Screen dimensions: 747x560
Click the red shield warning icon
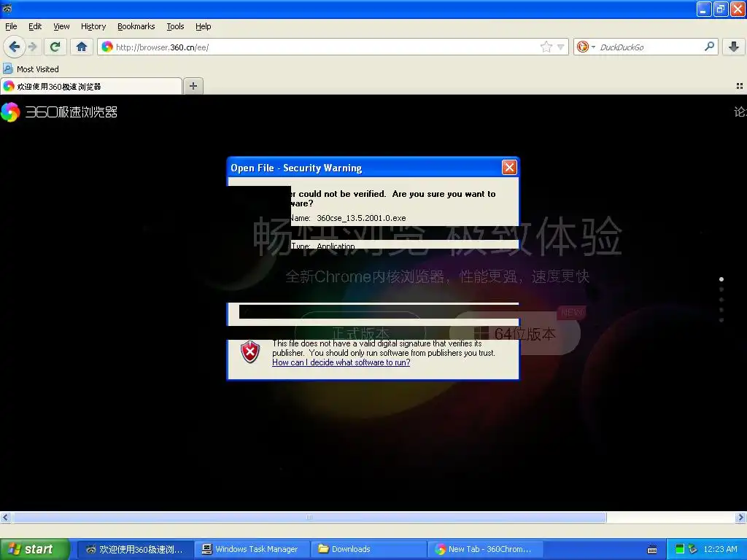tap(250, 352)
